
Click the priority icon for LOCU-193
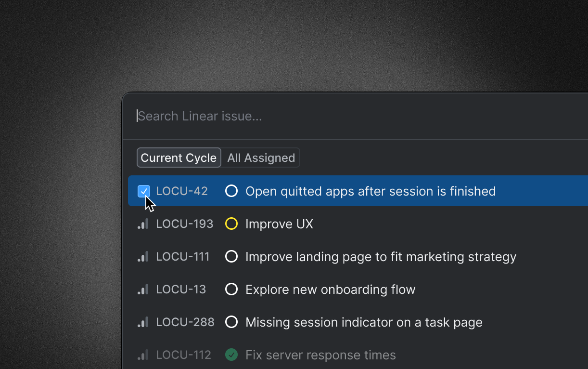click(143, 224)
